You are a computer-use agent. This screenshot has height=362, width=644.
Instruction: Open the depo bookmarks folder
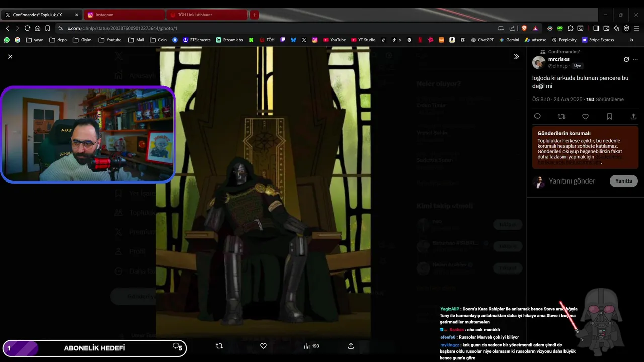click(58, 40)
